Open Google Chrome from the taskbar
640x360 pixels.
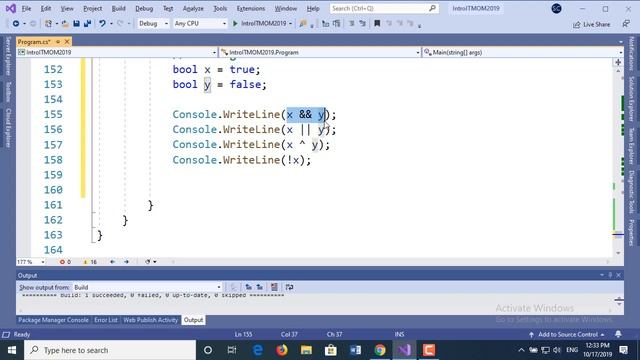click(380, 350)
